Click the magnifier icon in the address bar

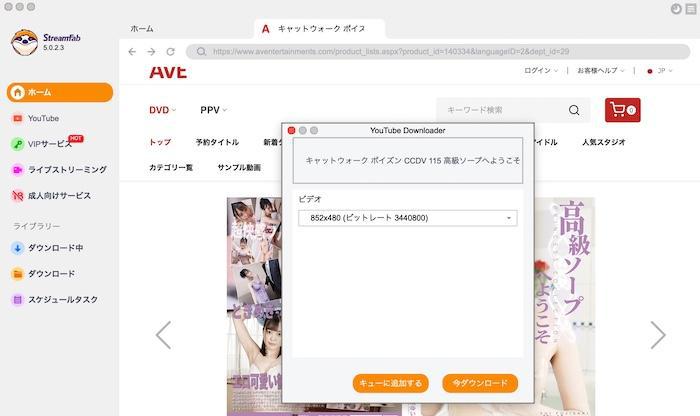201,52
